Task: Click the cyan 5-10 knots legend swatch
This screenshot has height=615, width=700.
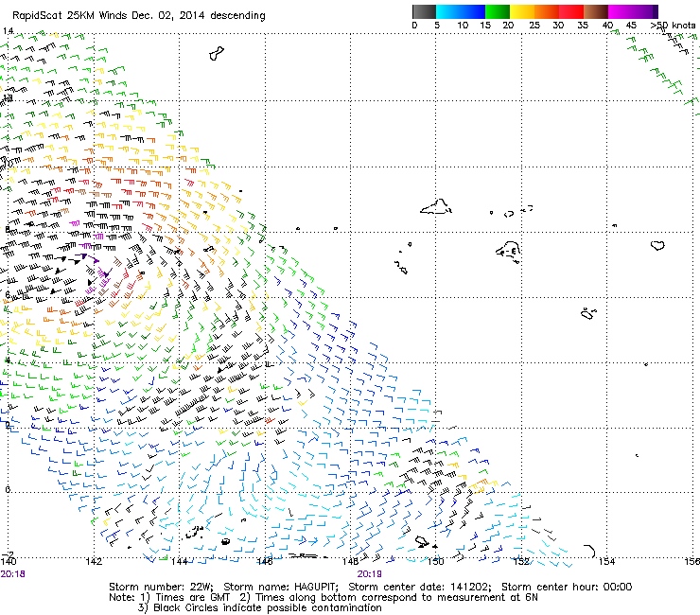Action: coord(448,11)
